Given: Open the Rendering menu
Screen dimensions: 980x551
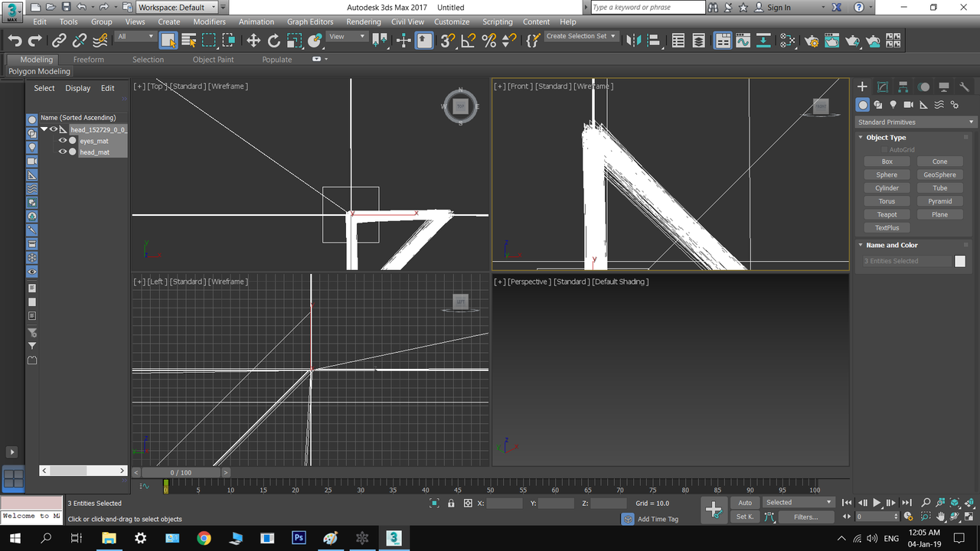Looking at the screenshot, I should [x=363, y=22].
